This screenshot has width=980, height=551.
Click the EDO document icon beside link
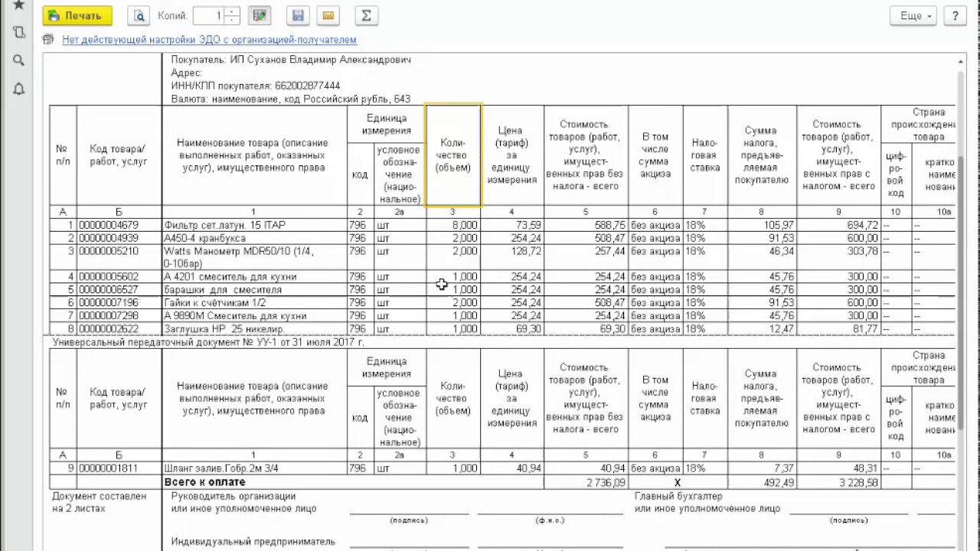click(49, 39)
